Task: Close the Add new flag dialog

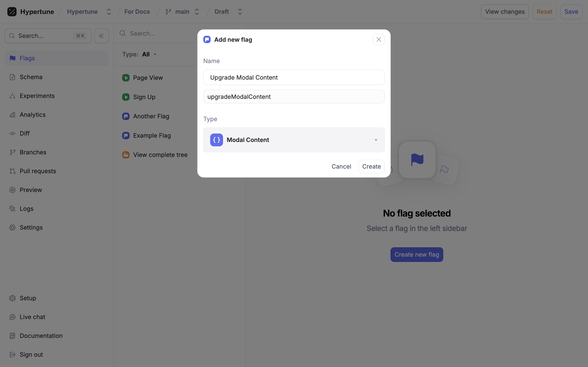Action: [379, 39]
